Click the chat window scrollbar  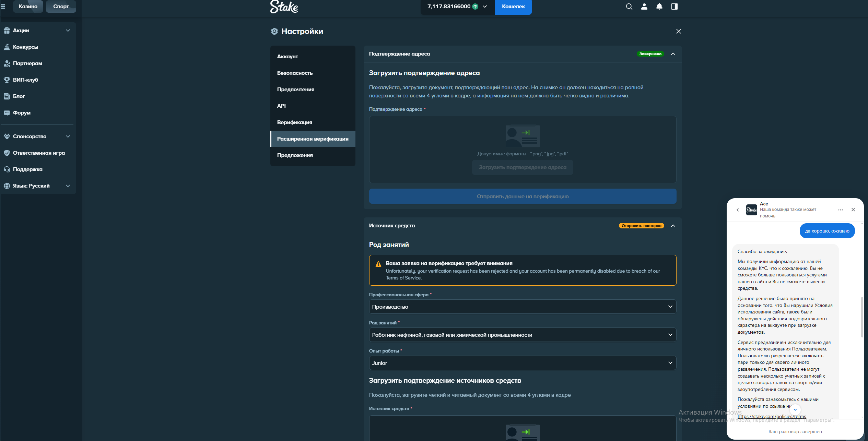click(x=862, y=317)
